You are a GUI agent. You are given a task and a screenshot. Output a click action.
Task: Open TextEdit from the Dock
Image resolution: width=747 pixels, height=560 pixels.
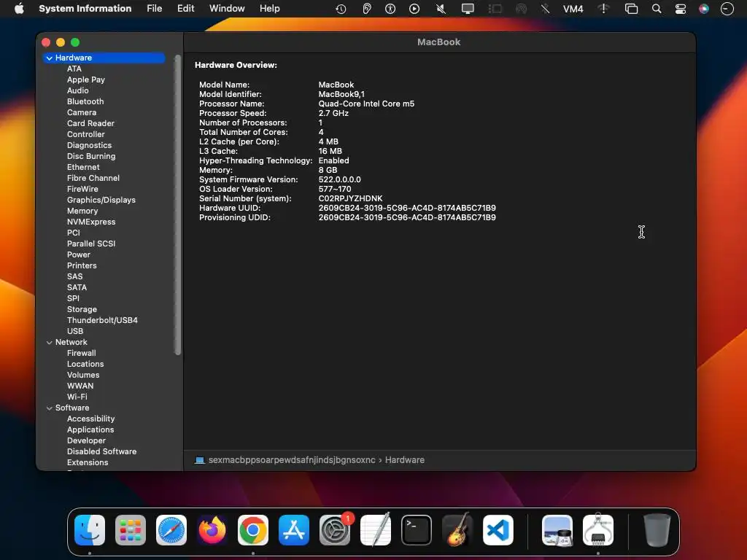tap(376, 530)
